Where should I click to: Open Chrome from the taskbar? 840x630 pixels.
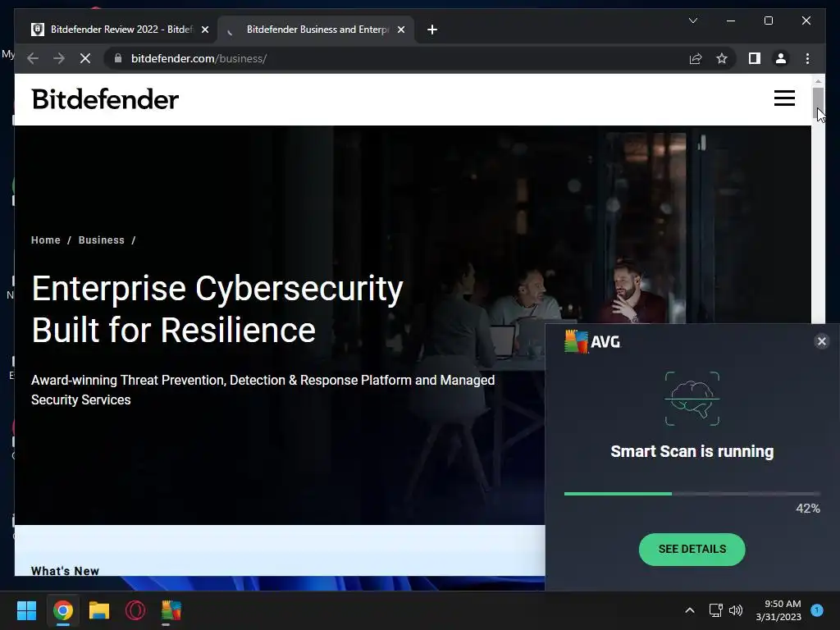(62, 610)
